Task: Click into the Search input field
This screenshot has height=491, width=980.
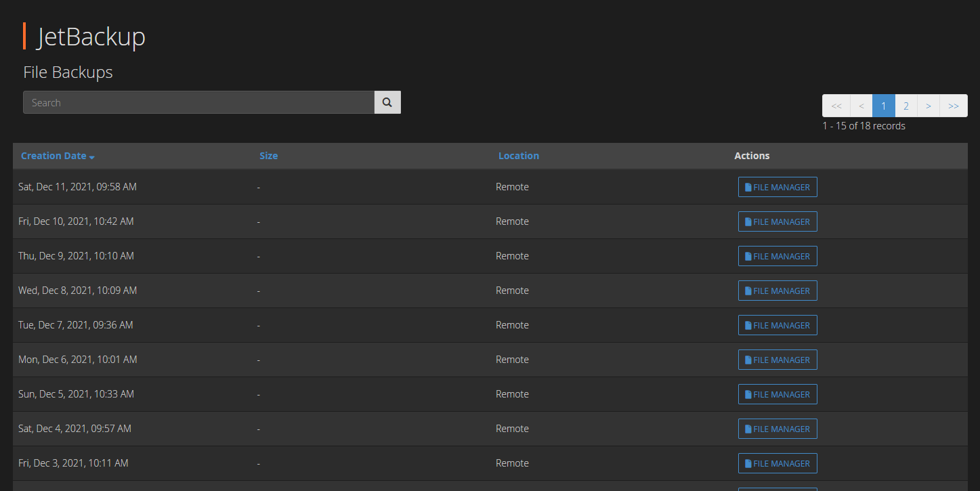Action: [x=199, y=102]
